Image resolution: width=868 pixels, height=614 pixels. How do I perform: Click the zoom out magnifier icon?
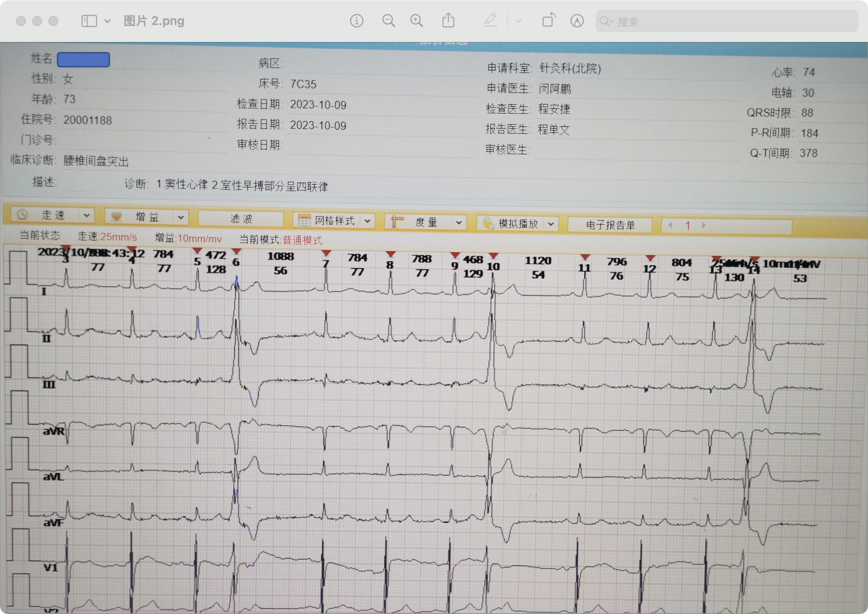tap(388, 21)
